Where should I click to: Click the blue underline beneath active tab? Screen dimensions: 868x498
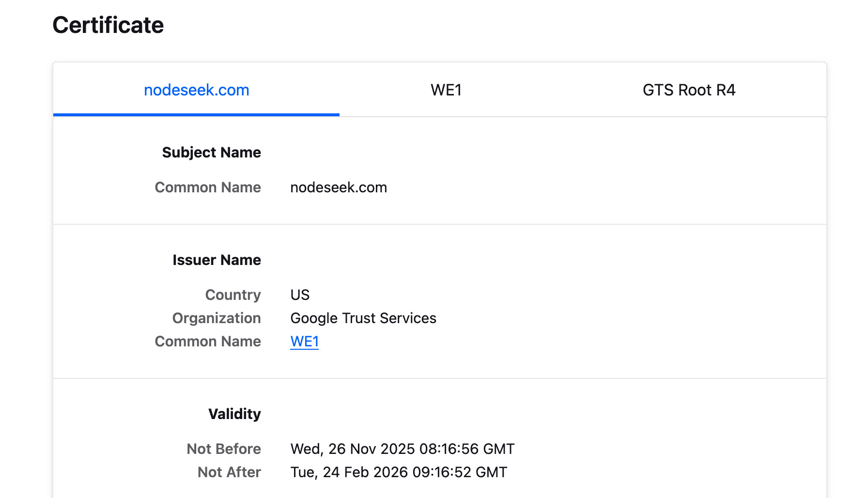196,115
